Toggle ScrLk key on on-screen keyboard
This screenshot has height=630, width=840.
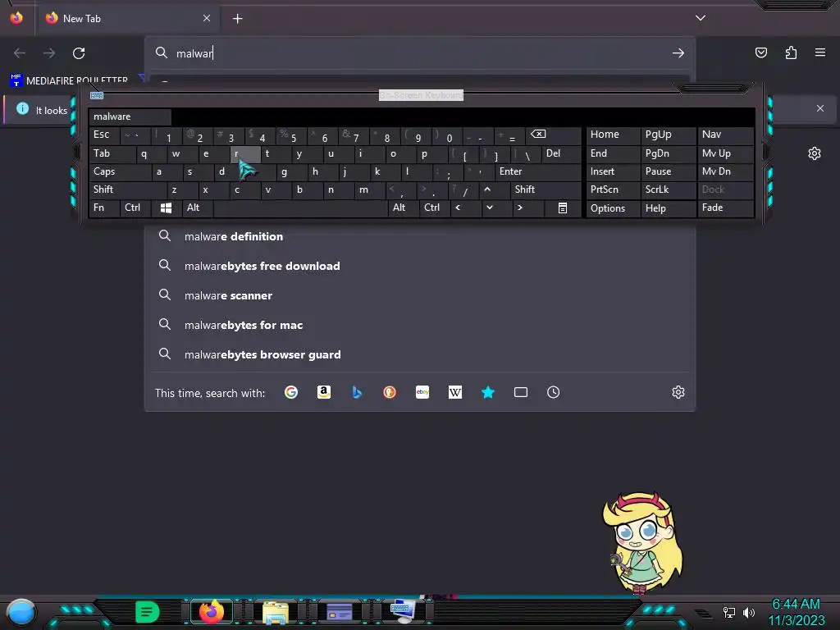[668, 189]
